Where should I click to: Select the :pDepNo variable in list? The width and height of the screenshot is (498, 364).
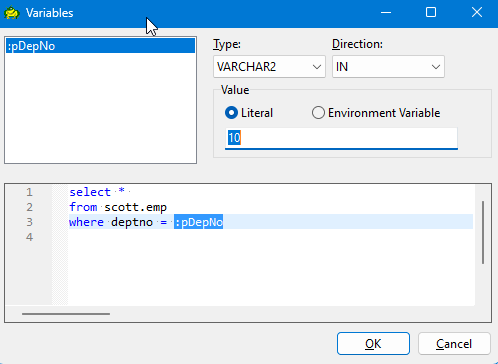[x=100, y=46]
